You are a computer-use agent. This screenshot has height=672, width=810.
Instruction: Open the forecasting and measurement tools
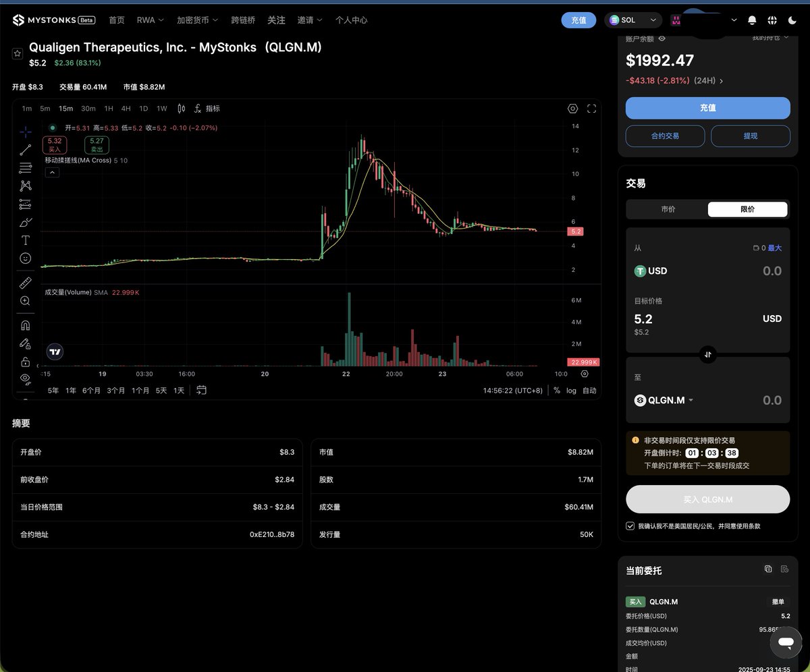[26, 204]
